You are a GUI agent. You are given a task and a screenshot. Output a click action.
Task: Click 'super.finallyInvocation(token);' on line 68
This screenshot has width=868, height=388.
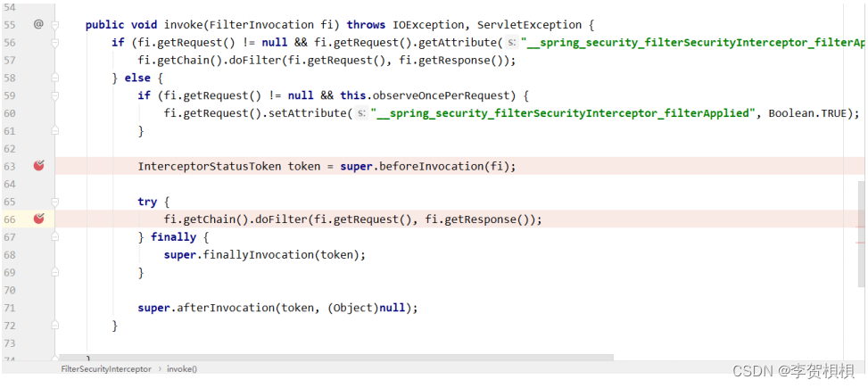pyautogui.click(x=265, y=255)
